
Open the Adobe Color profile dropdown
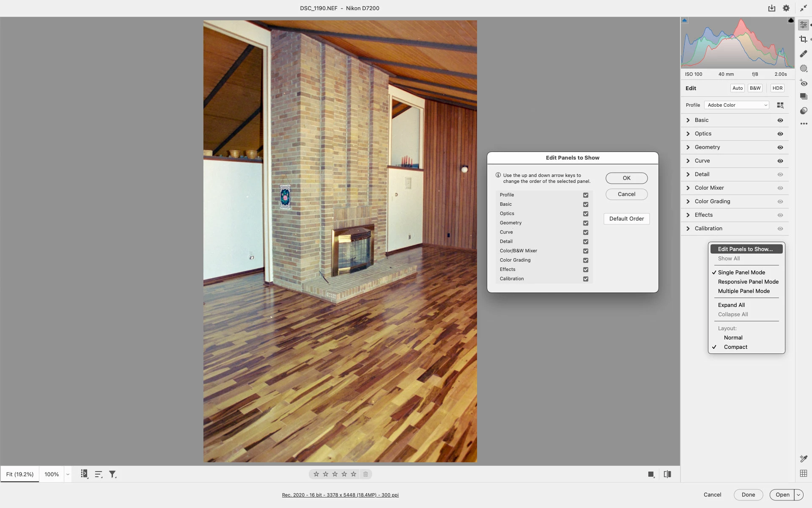tap(736, 105)
